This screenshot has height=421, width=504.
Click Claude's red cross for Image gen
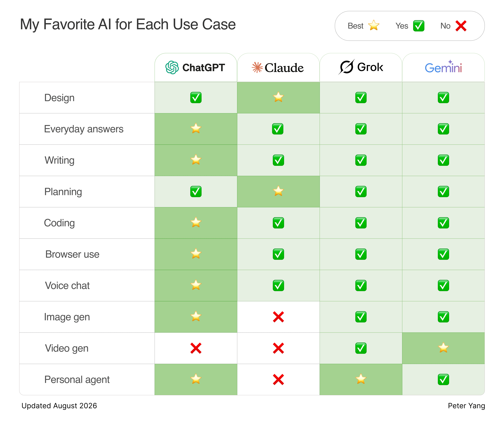tap(278, 317)
